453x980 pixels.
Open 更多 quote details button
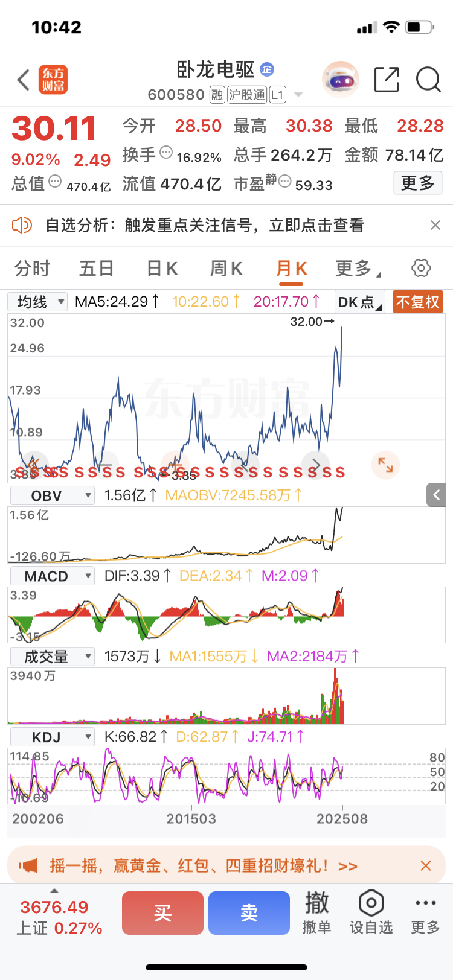(418, 183)
